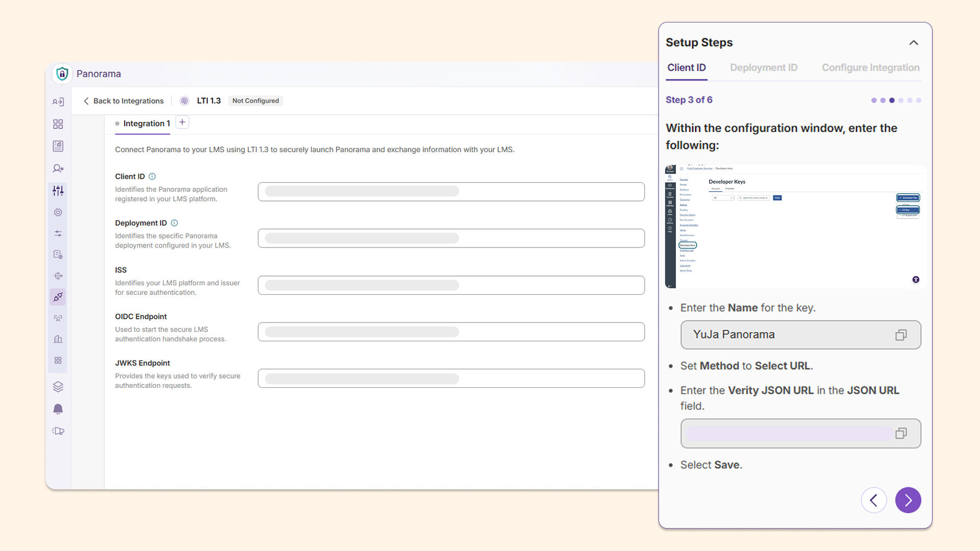Click the LTI 1.3 integration icon
Image resolution: width=980 pixels, height=551 pixels.
(x=185, y=101)
